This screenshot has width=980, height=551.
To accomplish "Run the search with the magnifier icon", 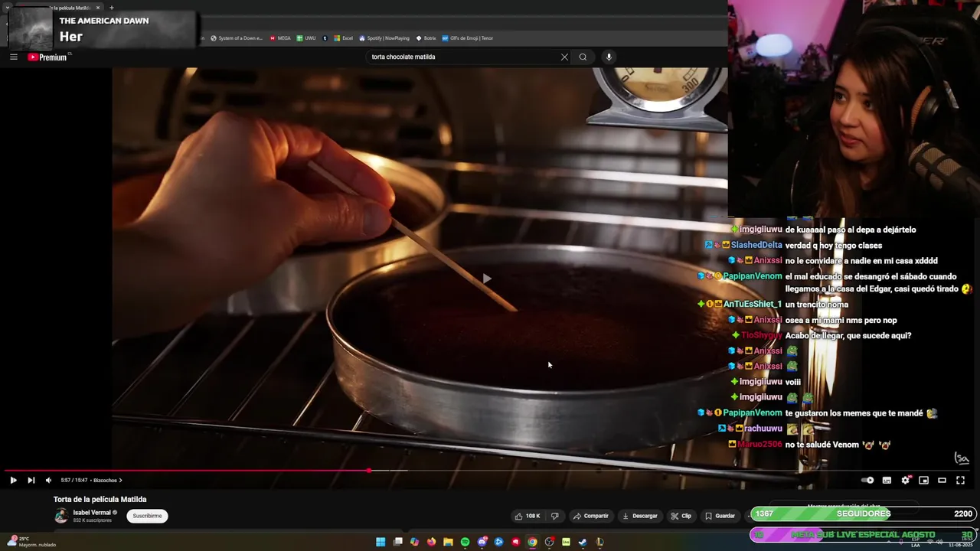I will [583, 57].
